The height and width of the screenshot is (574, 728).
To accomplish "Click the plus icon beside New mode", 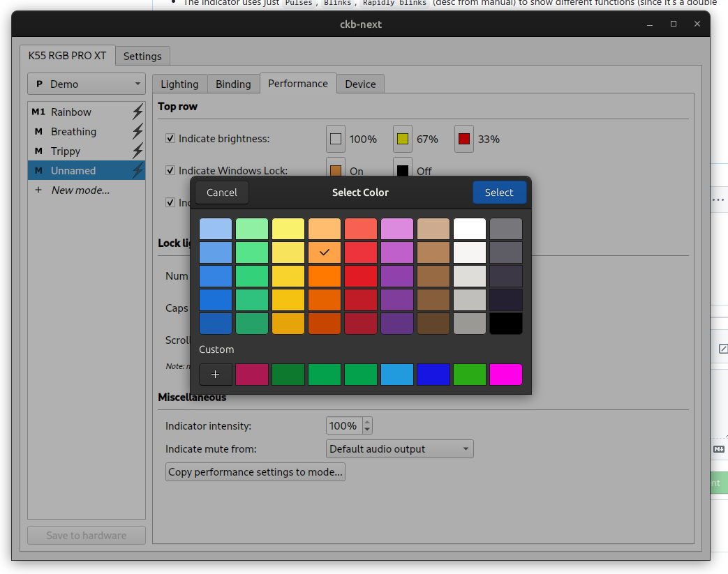I will pyautogui.click(x=38, y=190).
